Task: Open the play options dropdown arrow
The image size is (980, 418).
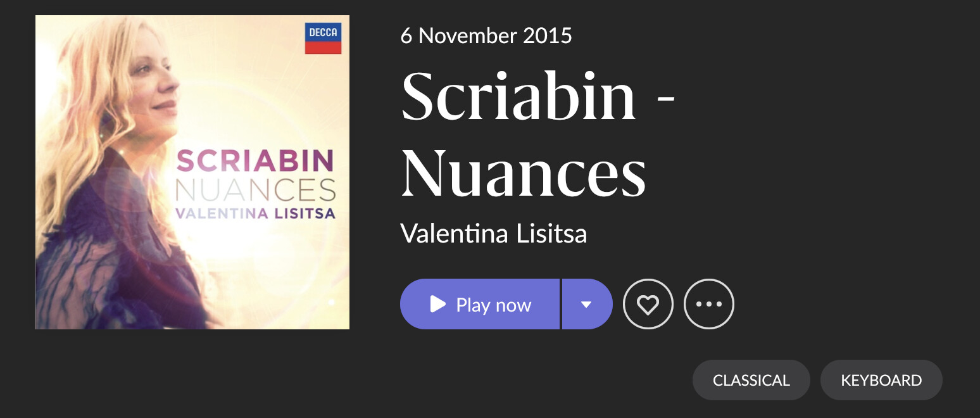Action: [587, 304]
